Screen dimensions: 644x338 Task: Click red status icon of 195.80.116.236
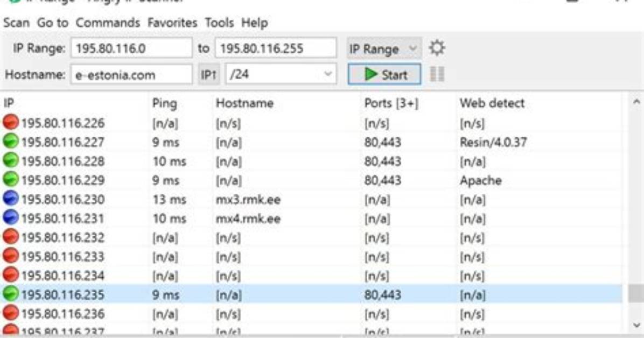(11, 313)
